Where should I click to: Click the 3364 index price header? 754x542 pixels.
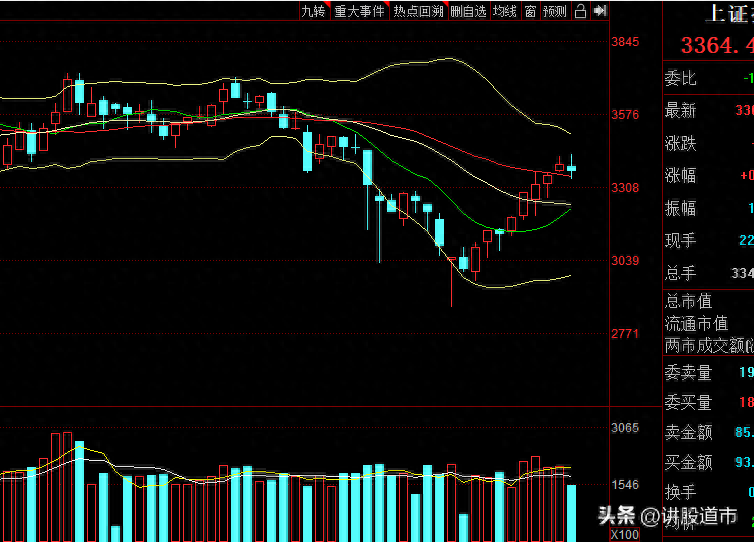[717, 46]
